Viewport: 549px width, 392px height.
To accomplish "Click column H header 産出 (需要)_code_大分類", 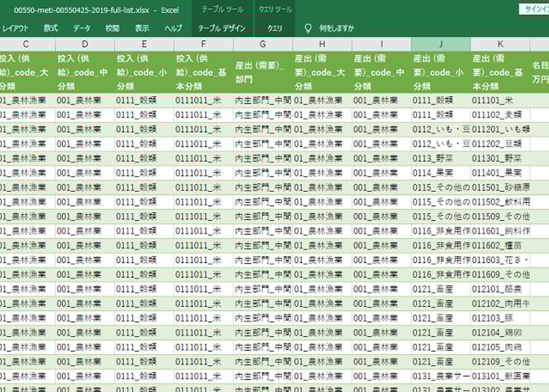I will [322, 72].
